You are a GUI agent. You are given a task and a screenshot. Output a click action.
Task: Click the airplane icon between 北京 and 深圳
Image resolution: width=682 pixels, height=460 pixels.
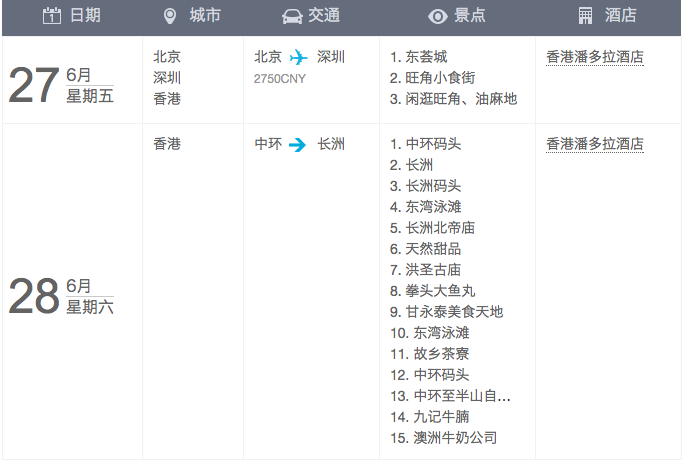[299, 57]
